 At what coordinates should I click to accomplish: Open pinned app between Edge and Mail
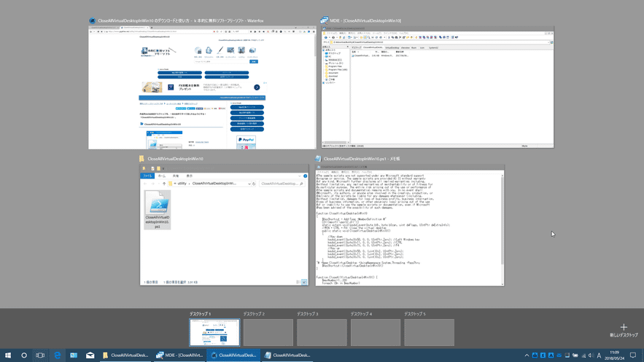click(x=74, y=355)
